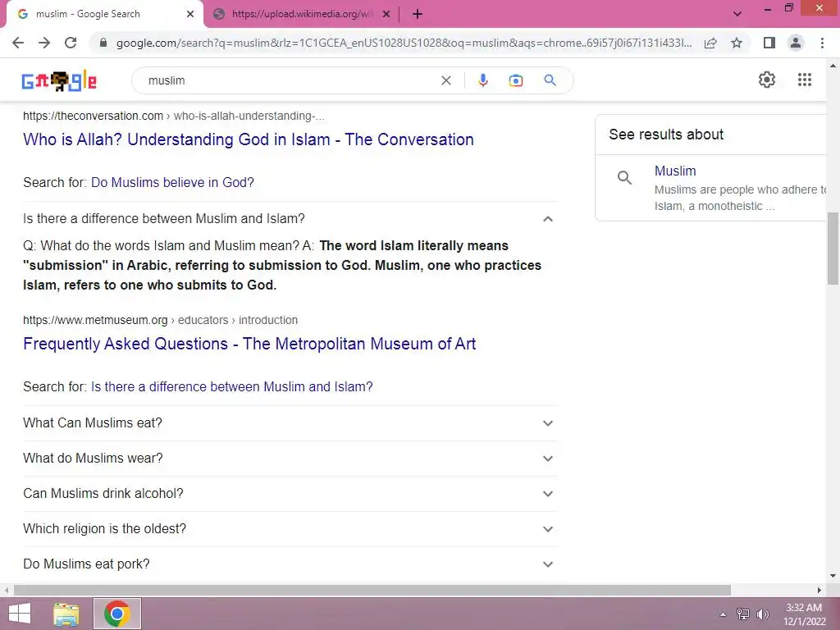
Task: Open Chrome's three-dot menu
Action: 822,43
